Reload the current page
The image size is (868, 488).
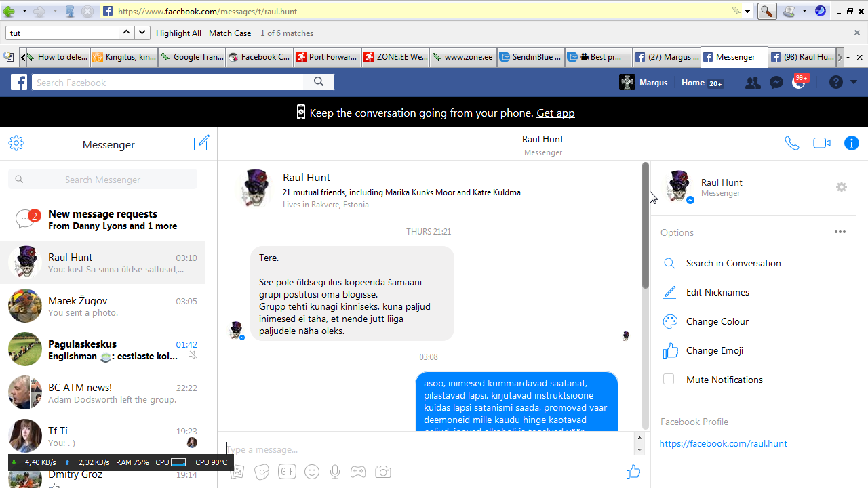70,12
